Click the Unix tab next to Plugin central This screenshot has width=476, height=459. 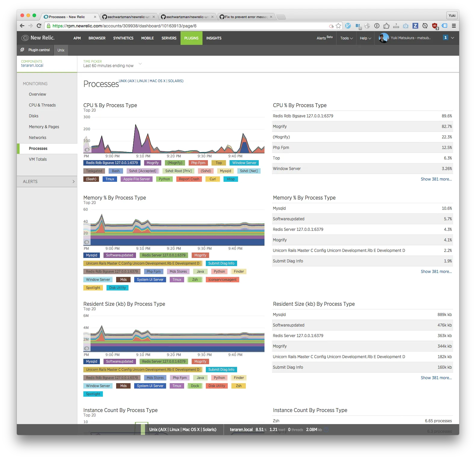[x=61, y=50]
